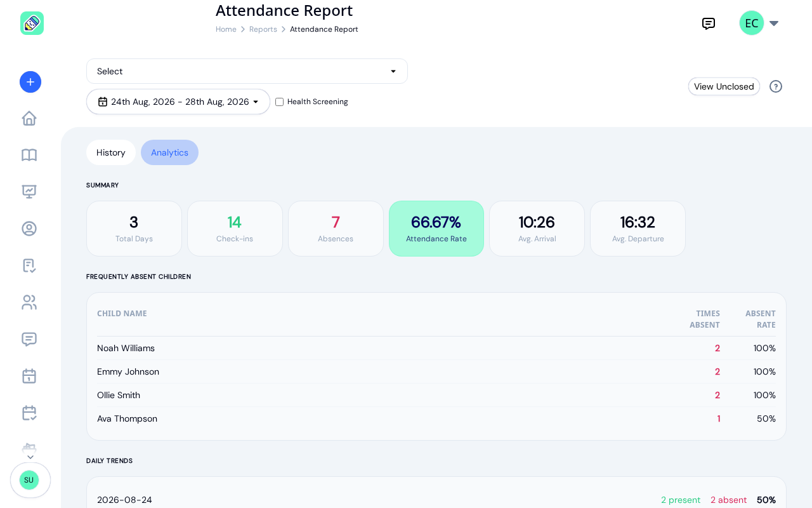This screenshot has width=812, height=508.
Task: Click the Attendance Report page title
Action: 284,10
